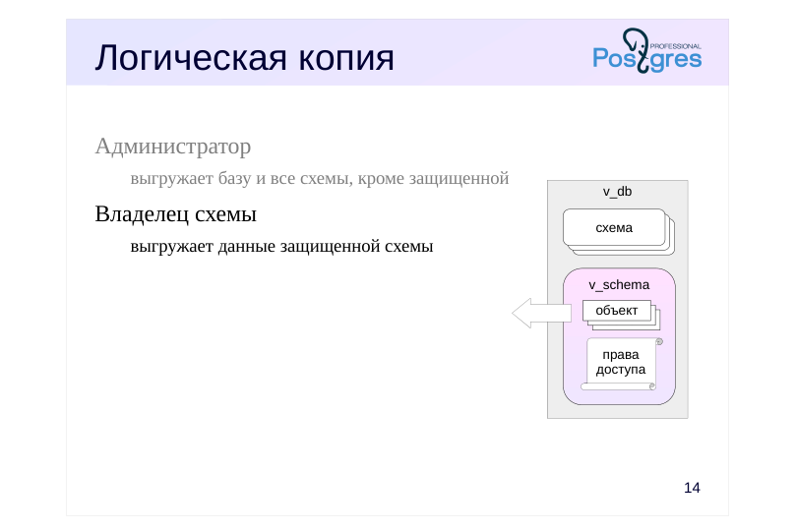Select the 'Владелец схемы' heading
This screenshot has width=796, height=532.
[176, 214]
